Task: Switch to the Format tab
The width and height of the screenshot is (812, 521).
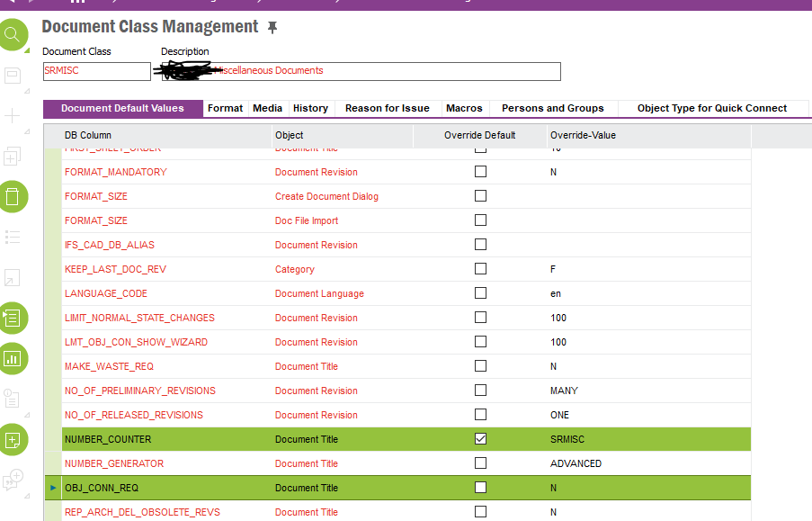Action: point(226,108)
